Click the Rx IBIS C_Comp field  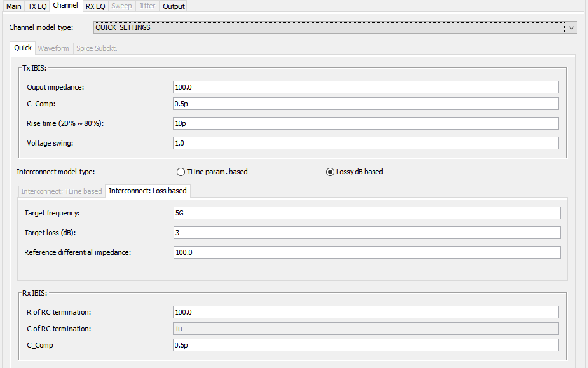click(x=365, y=345)
